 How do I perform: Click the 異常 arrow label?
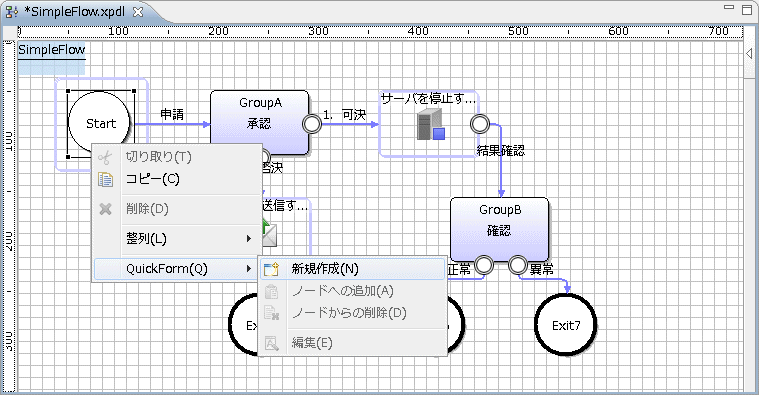[542, 269]
